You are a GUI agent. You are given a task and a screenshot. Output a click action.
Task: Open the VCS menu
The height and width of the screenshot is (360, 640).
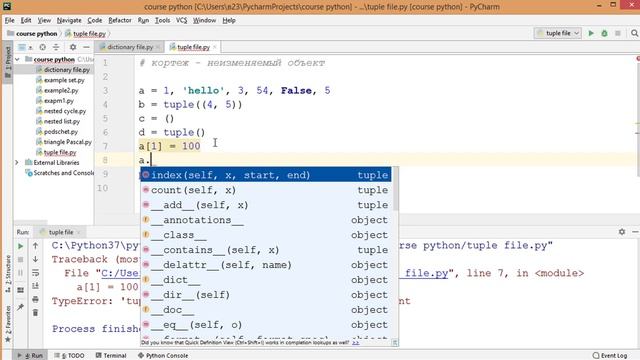(x=181, y=20)
